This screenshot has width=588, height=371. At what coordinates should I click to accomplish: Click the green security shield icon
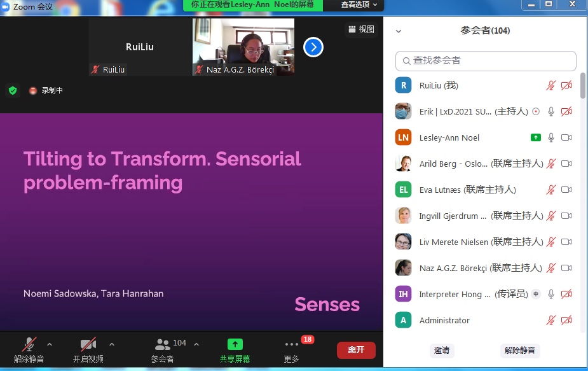(13, 90)
